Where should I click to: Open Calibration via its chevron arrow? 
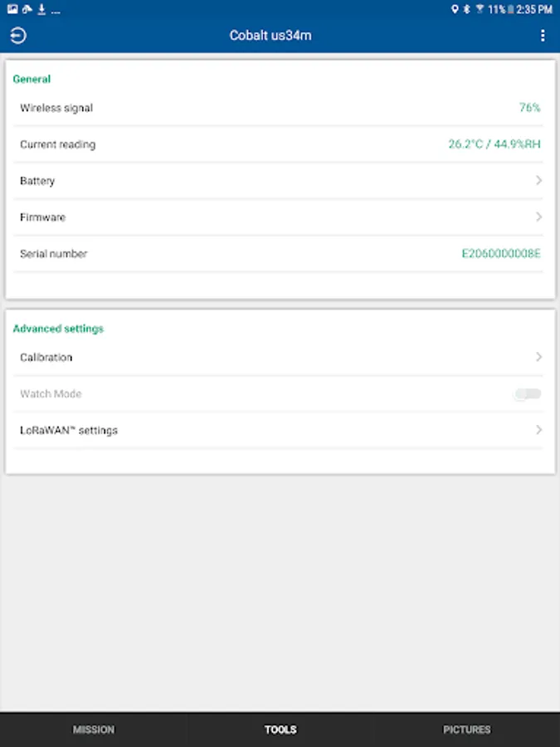[x=538, y=357]
